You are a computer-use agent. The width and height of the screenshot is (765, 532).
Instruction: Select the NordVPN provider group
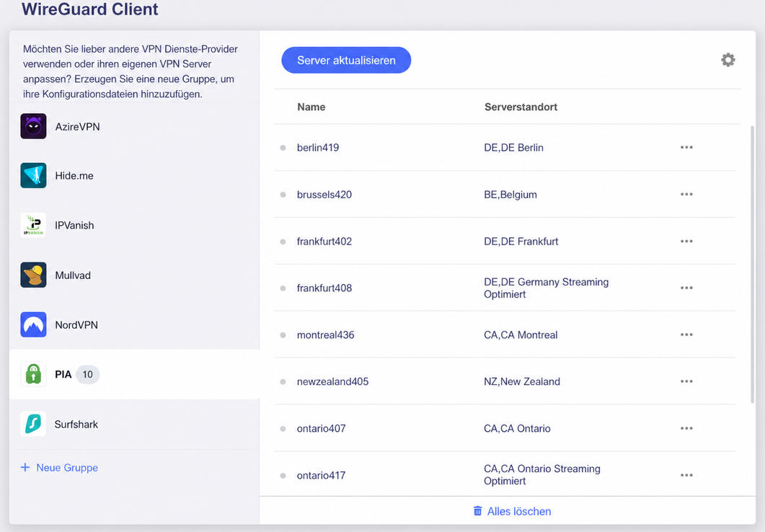tap(134, 325)
